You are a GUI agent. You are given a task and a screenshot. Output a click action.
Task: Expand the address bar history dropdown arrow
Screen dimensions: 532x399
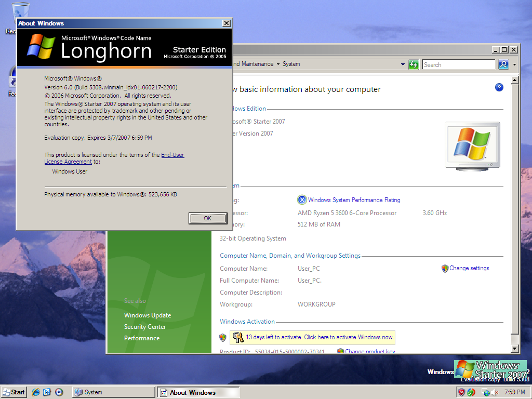(x=403, y=64)
